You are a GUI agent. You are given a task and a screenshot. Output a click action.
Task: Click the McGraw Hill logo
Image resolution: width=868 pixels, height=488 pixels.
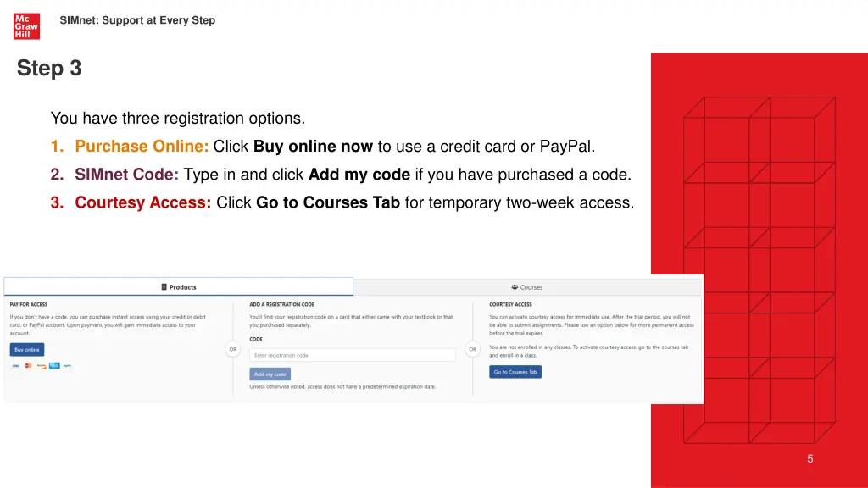(x=26, y=26)
